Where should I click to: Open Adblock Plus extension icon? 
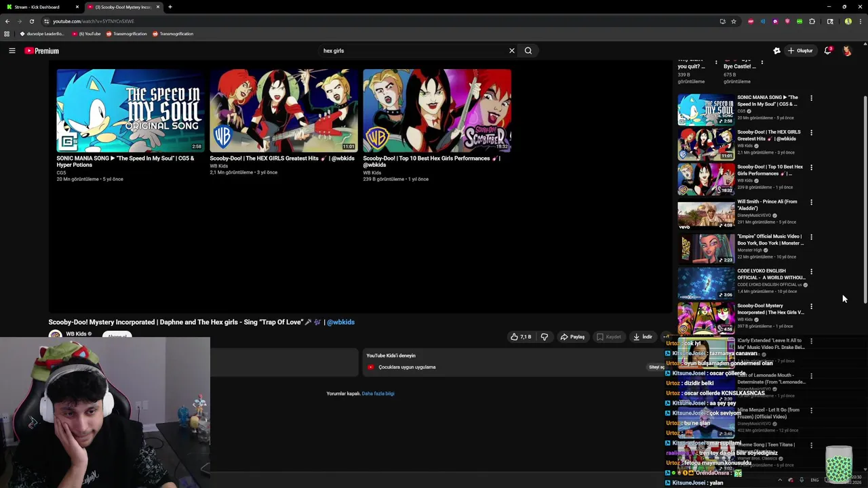751,21
